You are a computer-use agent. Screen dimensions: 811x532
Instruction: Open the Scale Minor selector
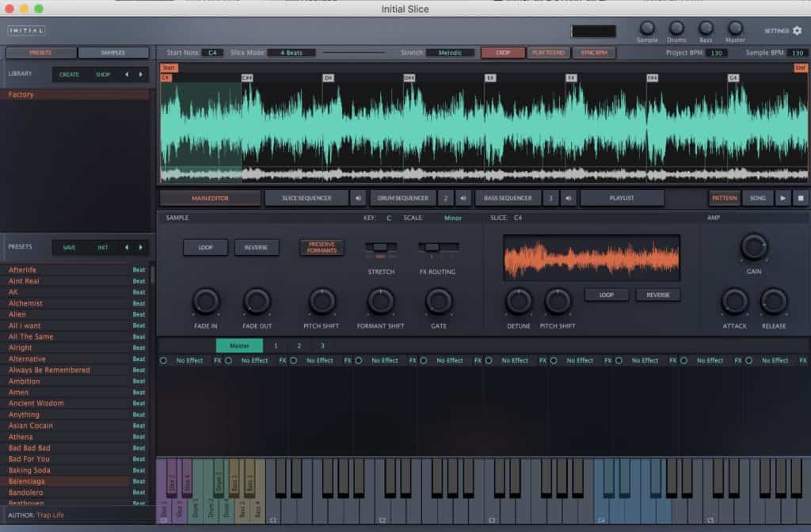point(452,218)
